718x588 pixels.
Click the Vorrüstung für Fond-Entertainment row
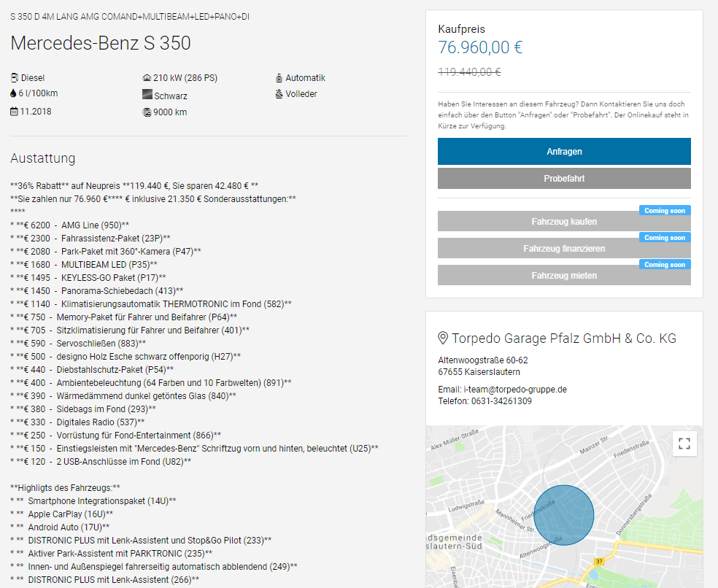tap(115, 435)
